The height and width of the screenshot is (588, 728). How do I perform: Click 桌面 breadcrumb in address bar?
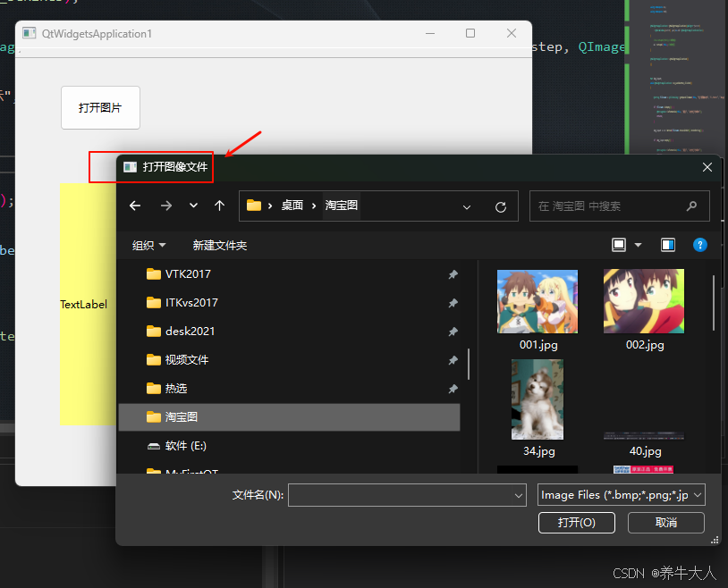292,206
